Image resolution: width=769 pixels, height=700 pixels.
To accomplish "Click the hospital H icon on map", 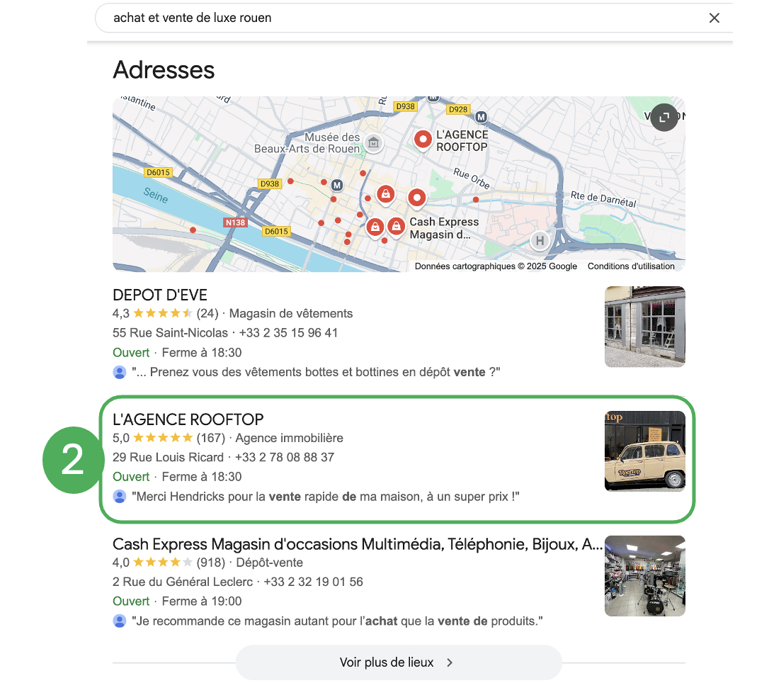I will click(540, 241).
